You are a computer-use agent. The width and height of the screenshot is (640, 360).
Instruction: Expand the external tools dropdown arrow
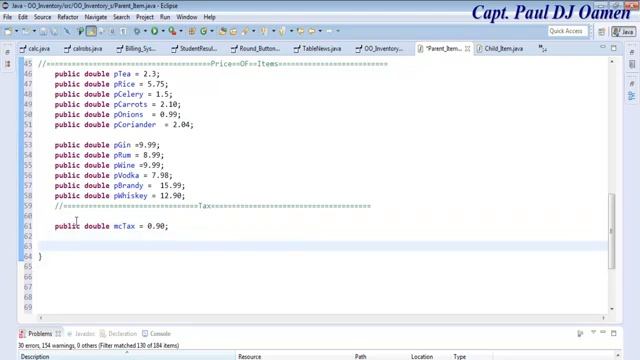(x=181, y=31)
